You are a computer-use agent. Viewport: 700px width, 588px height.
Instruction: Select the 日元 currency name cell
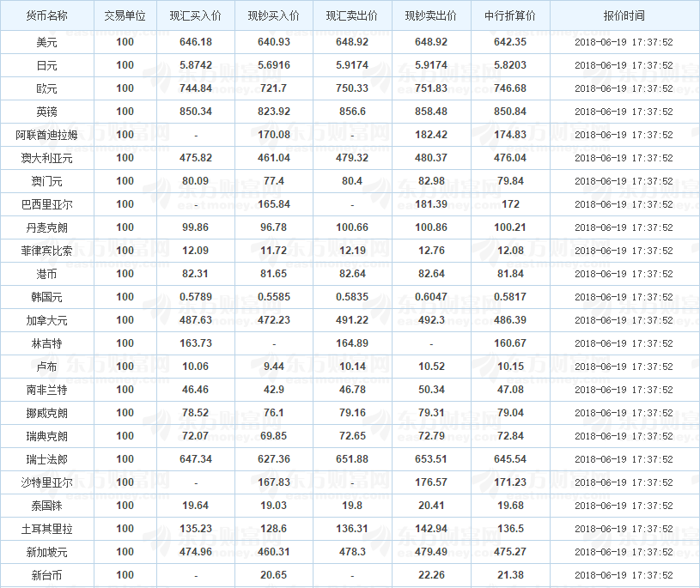pyautogui.click(x=47, y=65)
